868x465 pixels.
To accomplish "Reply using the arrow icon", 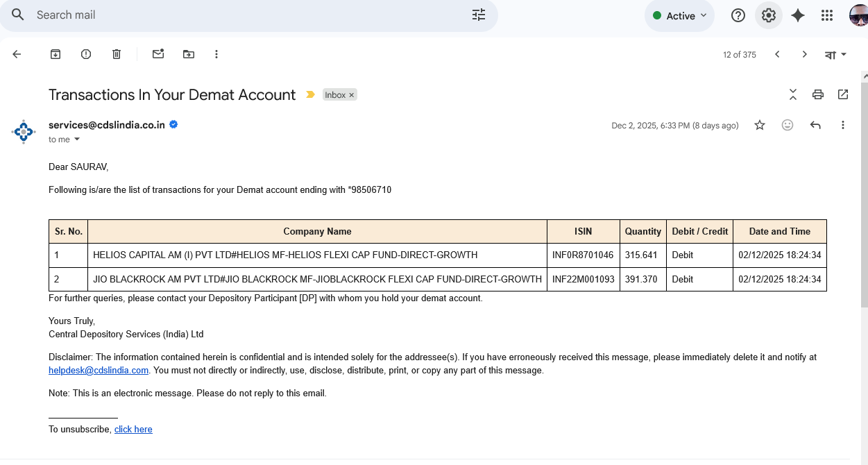I will point(815,125).
